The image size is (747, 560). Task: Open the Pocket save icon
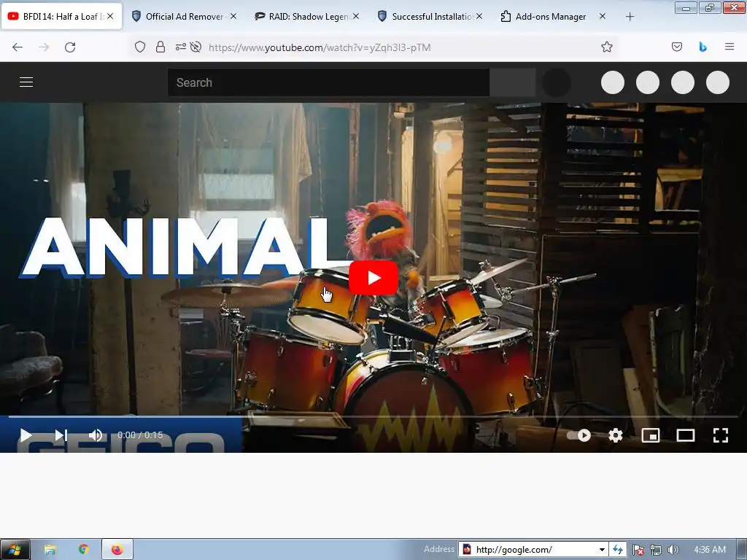tap(677, 47)
